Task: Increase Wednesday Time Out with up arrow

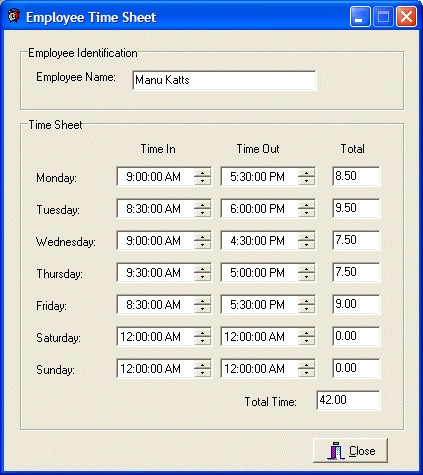Action: [307, 237]
